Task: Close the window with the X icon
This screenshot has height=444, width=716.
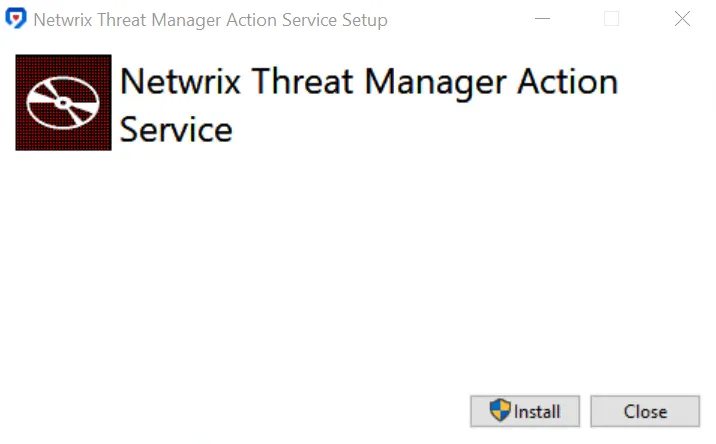Action: pyautogui.click(x=682, y=19)
